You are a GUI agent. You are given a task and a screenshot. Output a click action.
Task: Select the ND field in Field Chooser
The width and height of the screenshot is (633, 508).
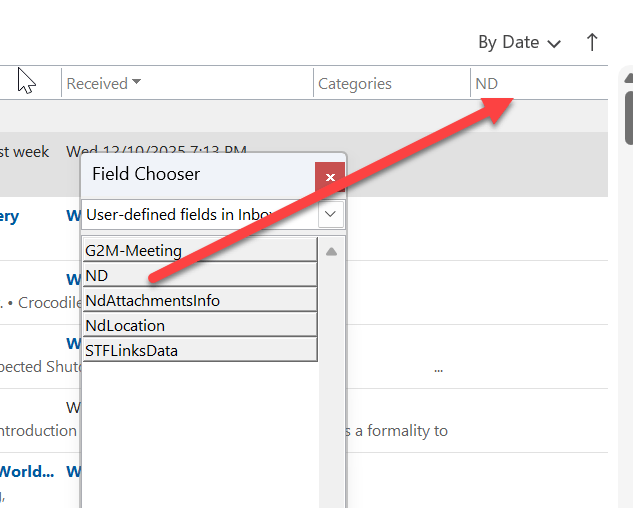coord(200,275)
